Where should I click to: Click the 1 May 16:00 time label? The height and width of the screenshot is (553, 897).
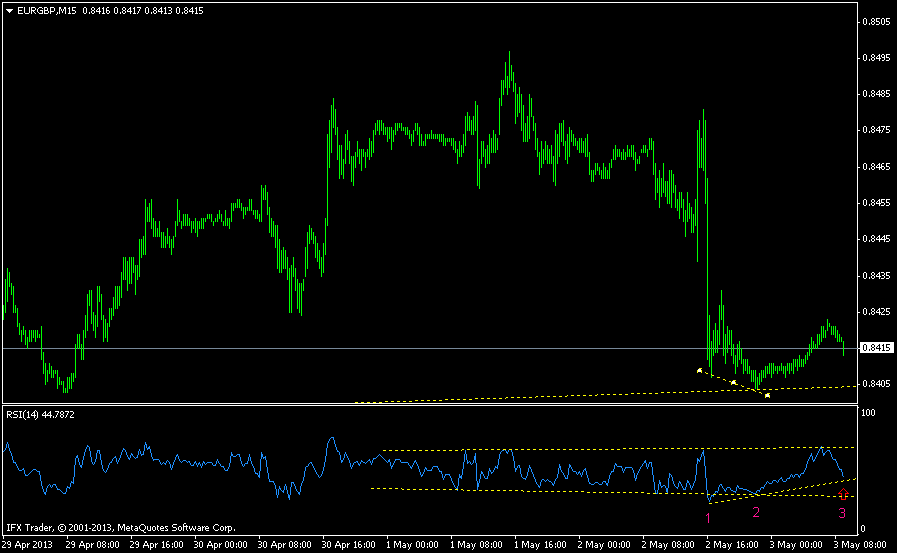coord(541,545)
